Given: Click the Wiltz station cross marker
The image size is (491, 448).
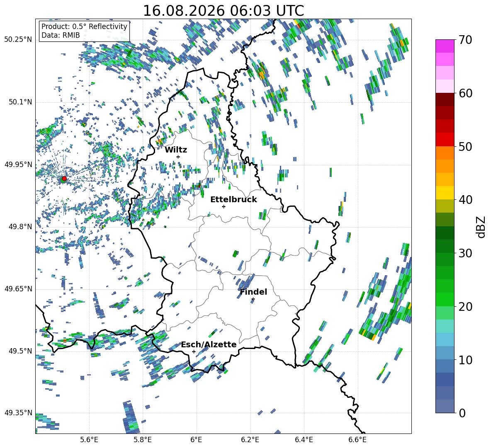Looking at the screenshot, I should click(178, 157).
